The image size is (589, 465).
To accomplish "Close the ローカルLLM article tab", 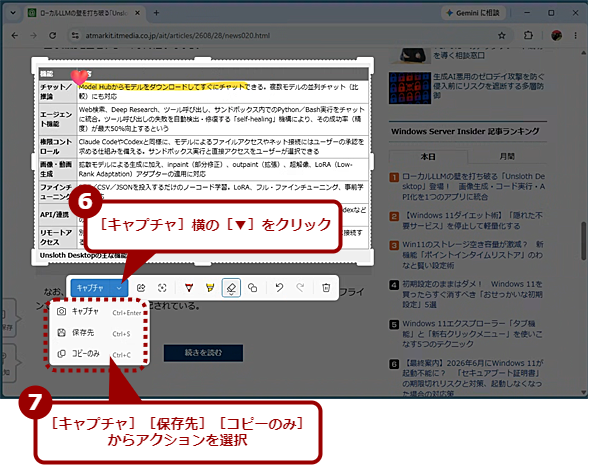I will (x=137, y=13).
